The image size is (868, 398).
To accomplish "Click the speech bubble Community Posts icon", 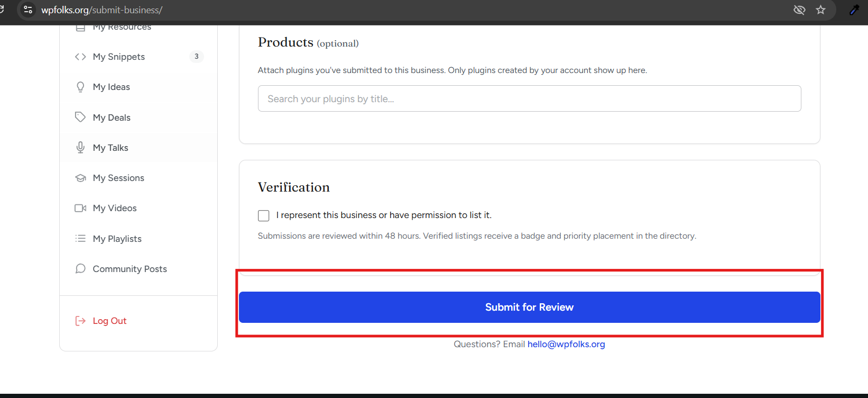I will 80,269.
